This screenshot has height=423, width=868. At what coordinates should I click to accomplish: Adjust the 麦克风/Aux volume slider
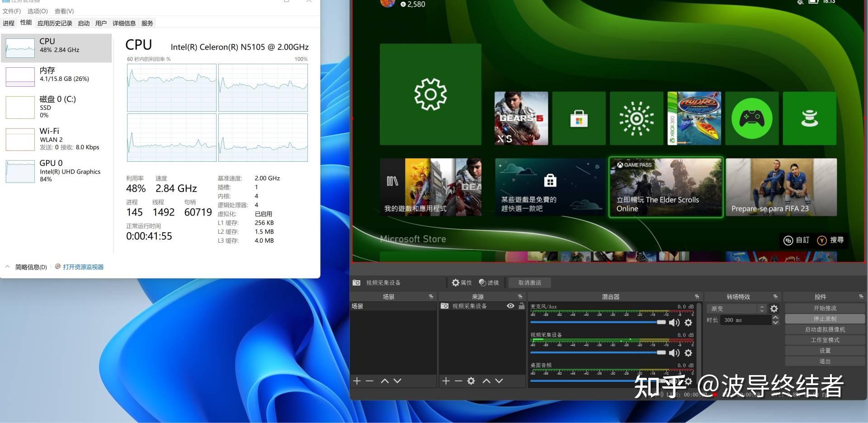coord(661,322)
